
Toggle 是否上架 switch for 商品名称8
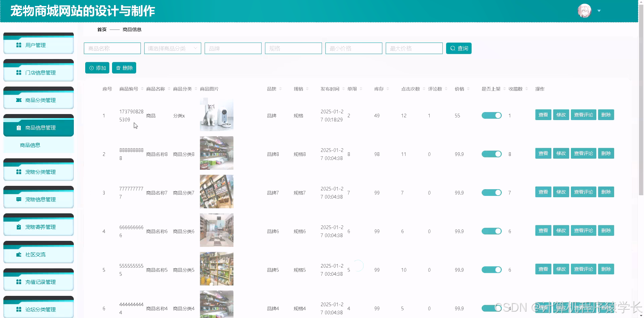click(x=492, y=154)
